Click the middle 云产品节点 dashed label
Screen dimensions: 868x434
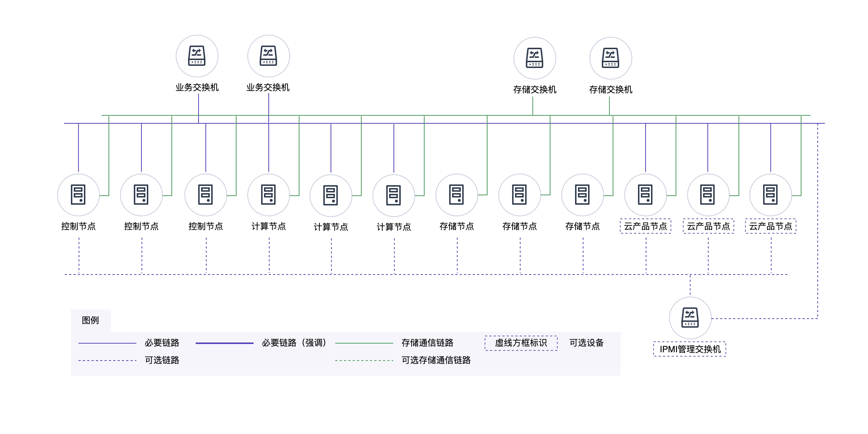click(x=708, y=226)
